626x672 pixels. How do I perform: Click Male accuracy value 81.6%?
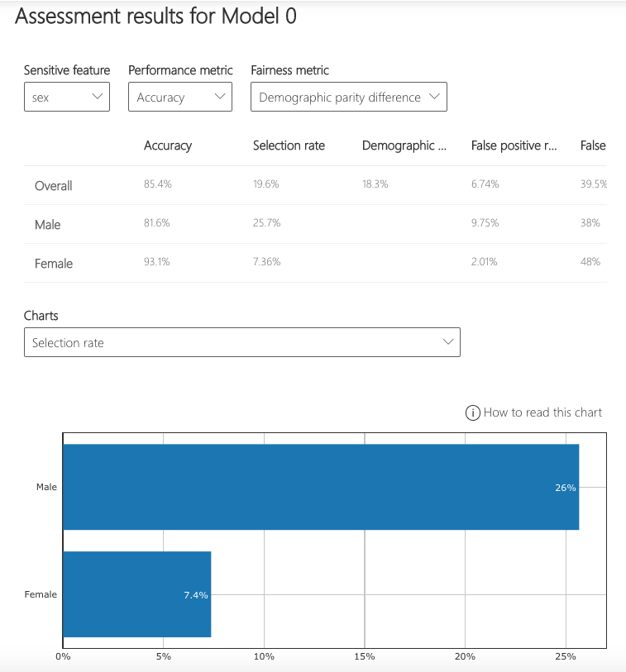[156, 222]
